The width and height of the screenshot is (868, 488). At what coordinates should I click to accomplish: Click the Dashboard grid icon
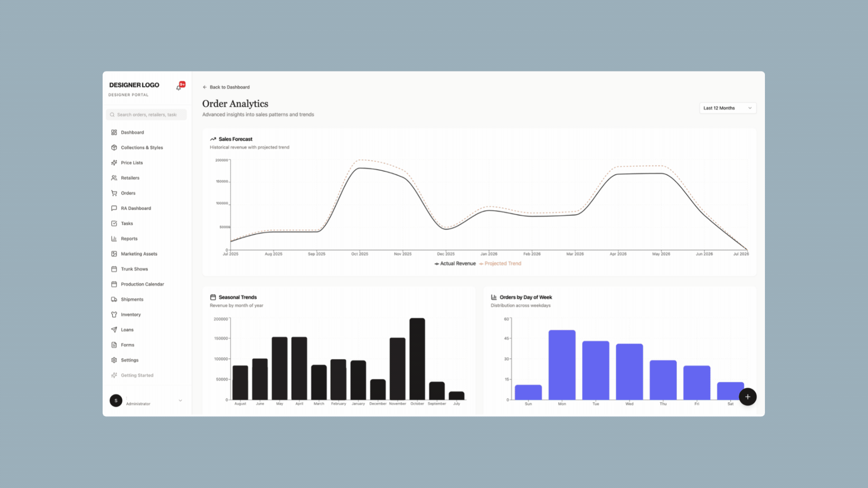[x=114, y=132]
